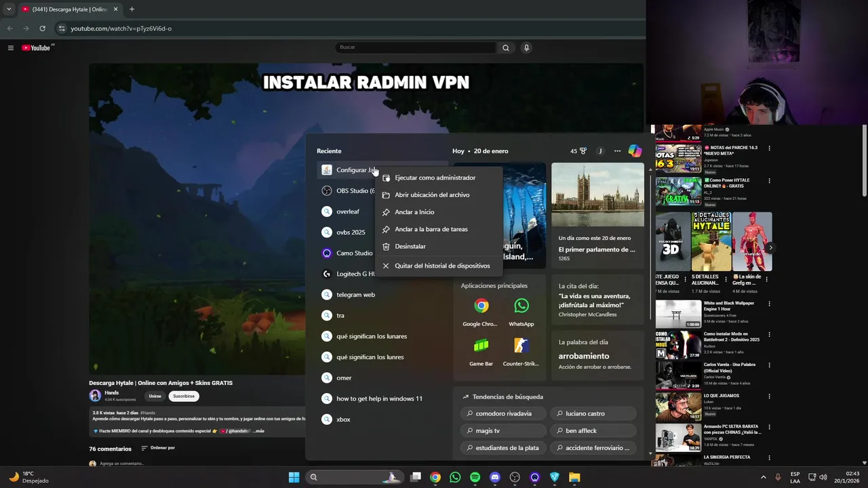Click trending search 'accidente ferroviario ...'
The height and width of the screenshot is (488, 868).
(x=593, y=448)
